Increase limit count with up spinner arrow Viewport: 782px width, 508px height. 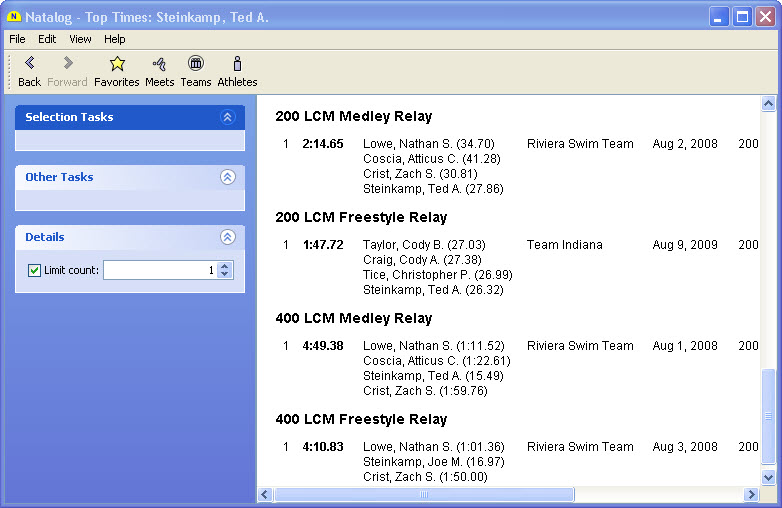tap(225, 266)
